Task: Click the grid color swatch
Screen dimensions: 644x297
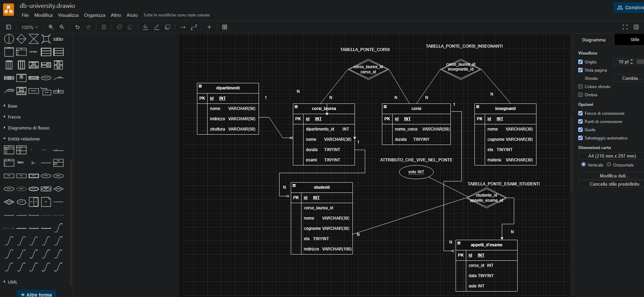Action: pyautogui.click(x=640, y=62)
